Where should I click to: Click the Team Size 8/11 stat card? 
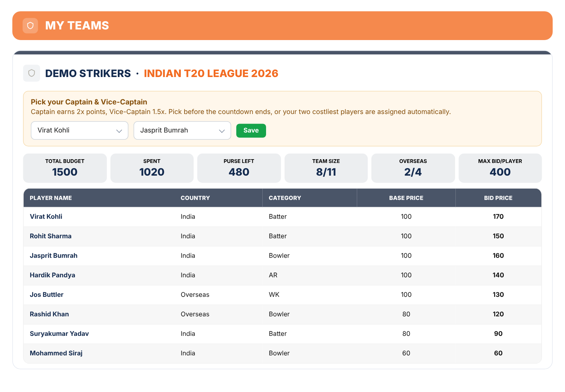coord(326,168)
